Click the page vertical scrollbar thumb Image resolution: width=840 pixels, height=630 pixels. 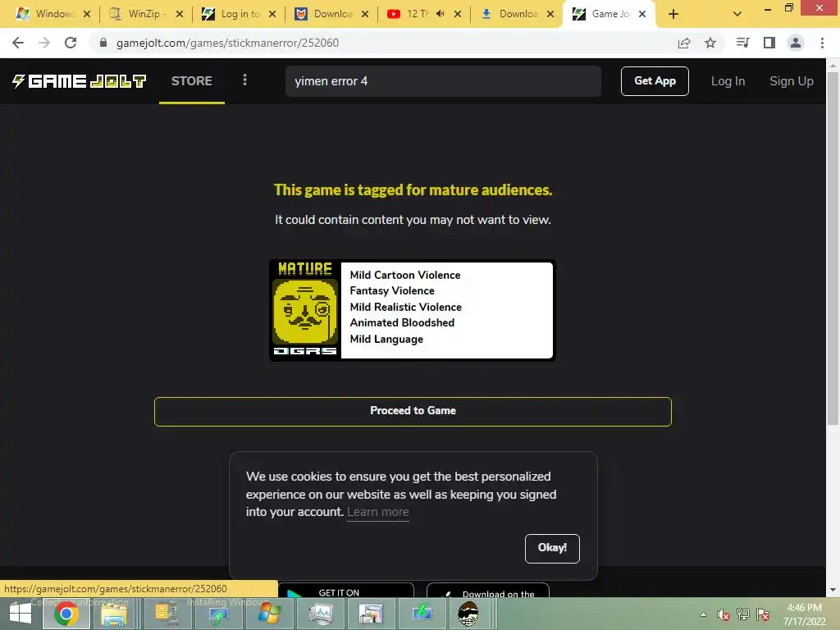point(833,248)
